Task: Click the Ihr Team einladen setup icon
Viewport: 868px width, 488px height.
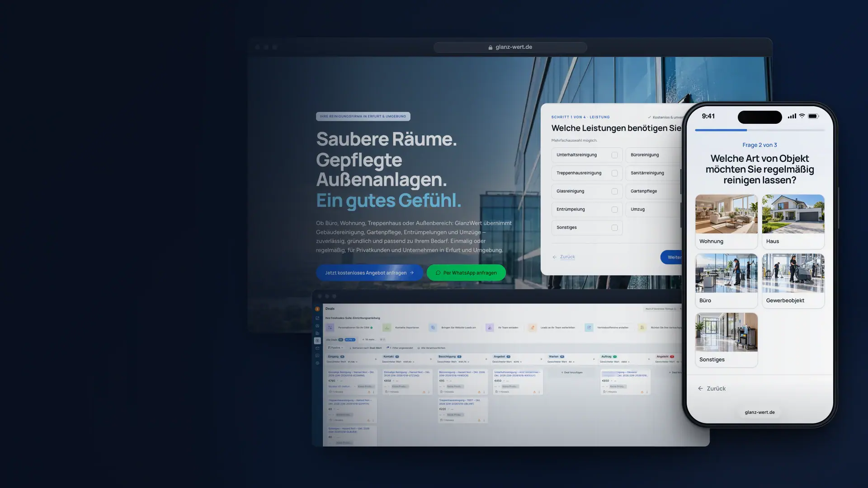Action: pos(490,328)
